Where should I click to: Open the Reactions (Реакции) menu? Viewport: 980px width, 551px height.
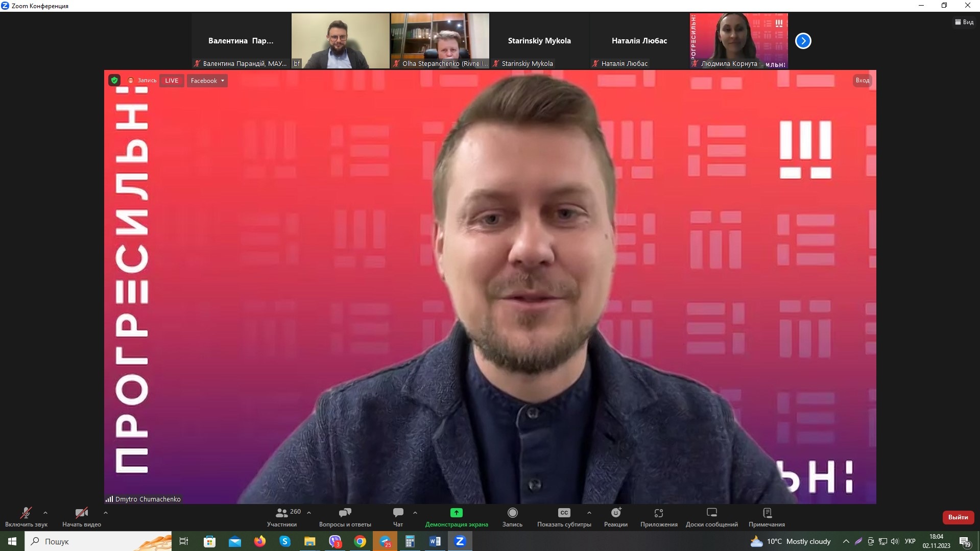615,516
